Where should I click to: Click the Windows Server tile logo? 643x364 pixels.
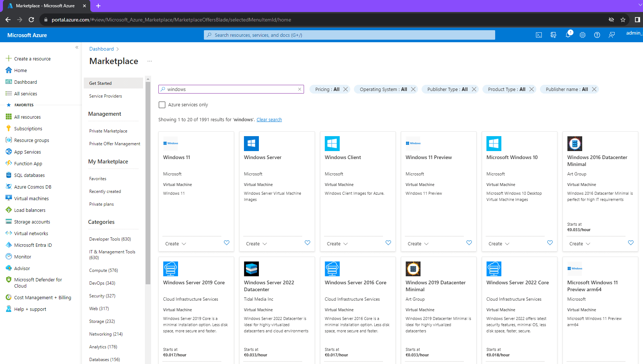(x=251, y=143)
